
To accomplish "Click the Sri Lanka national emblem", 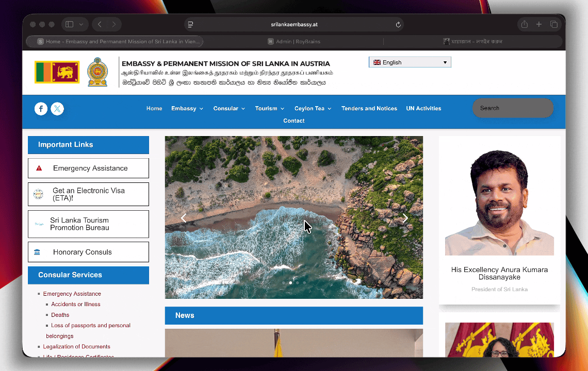I will pos(97,72).
